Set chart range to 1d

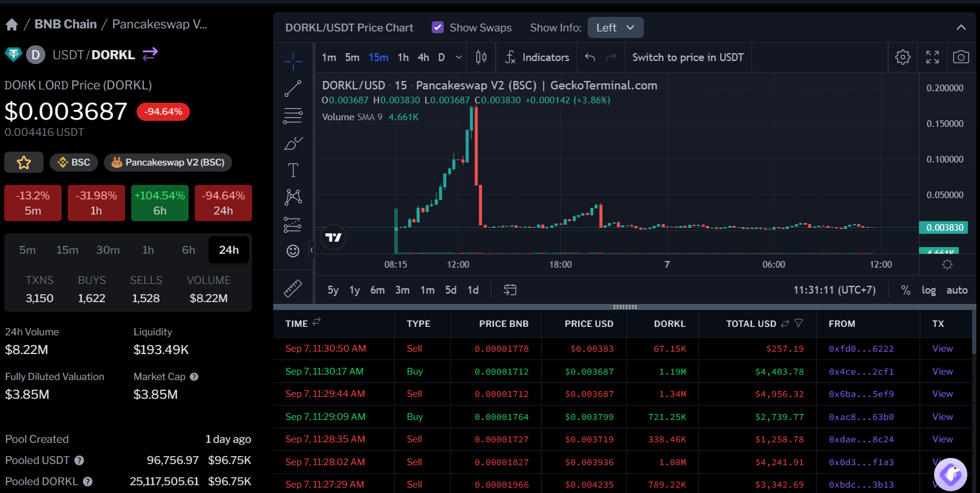[473, 290]
